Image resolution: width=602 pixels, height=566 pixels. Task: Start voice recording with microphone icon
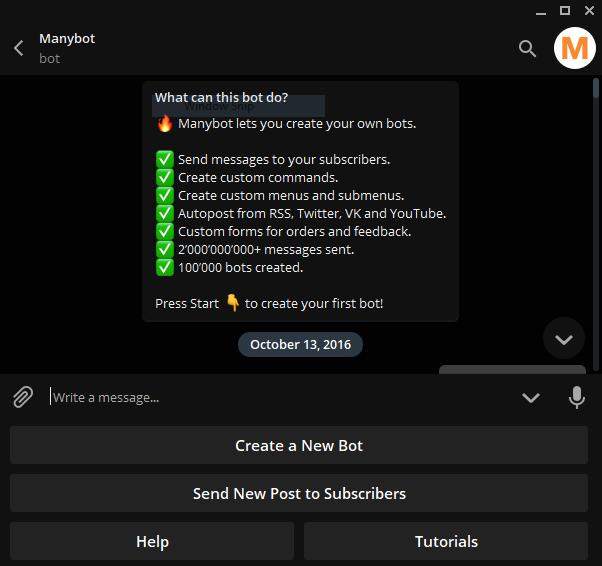[x=577, y=397]
